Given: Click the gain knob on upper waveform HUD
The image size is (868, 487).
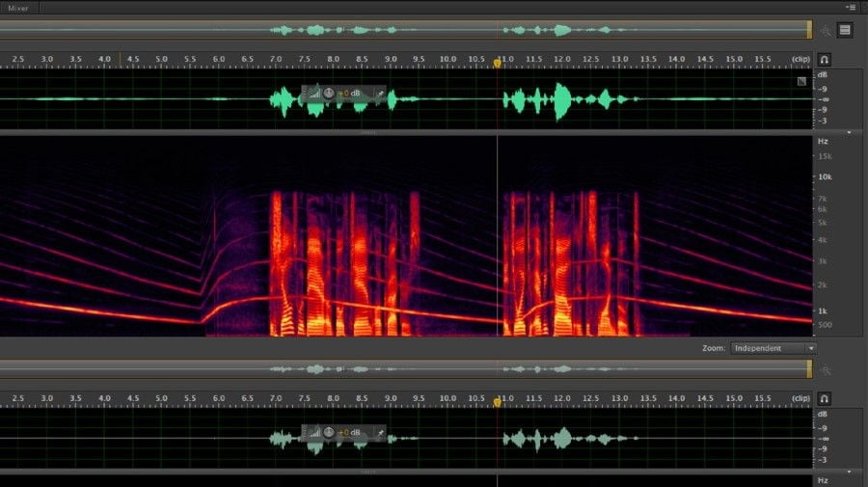Looking at the screenshot, I should point(329,94).
